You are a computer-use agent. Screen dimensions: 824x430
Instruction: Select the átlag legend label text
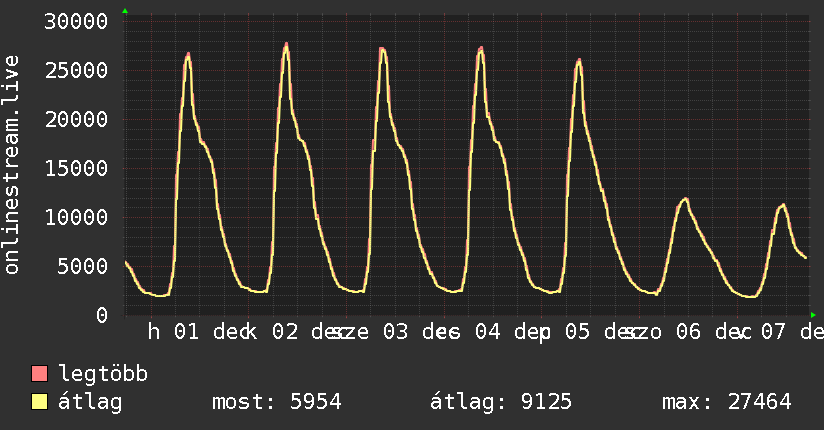pos(91,402)
